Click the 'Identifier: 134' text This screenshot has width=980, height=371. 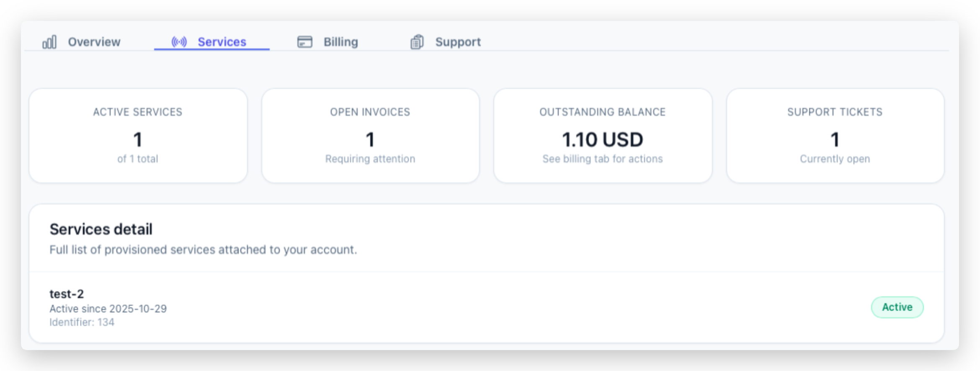click(x=82, y=322)
